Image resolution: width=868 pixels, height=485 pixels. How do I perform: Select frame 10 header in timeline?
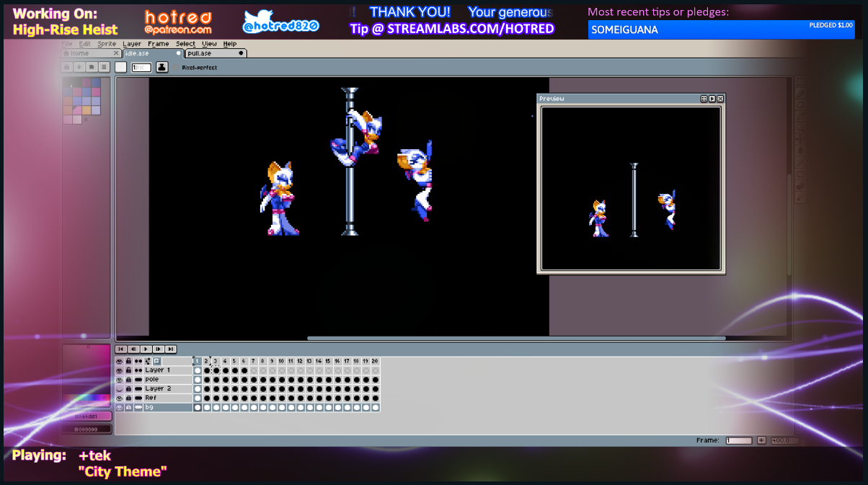[x=281, y=361]
